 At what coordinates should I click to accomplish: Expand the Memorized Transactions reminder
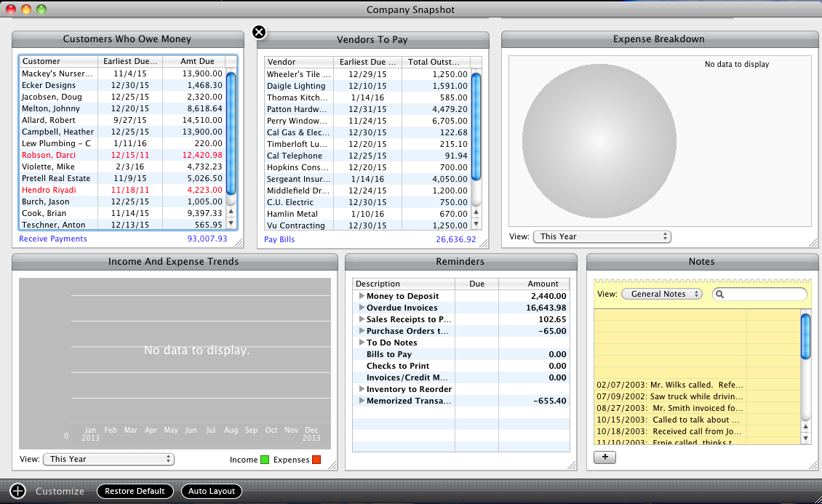coord(362,401)
